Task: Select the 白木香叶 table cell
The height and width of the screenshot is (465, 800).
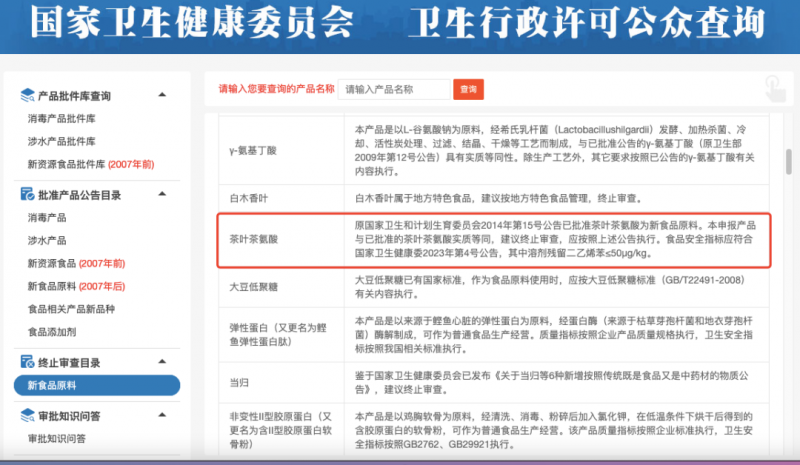Action: (x=282, y=199)
